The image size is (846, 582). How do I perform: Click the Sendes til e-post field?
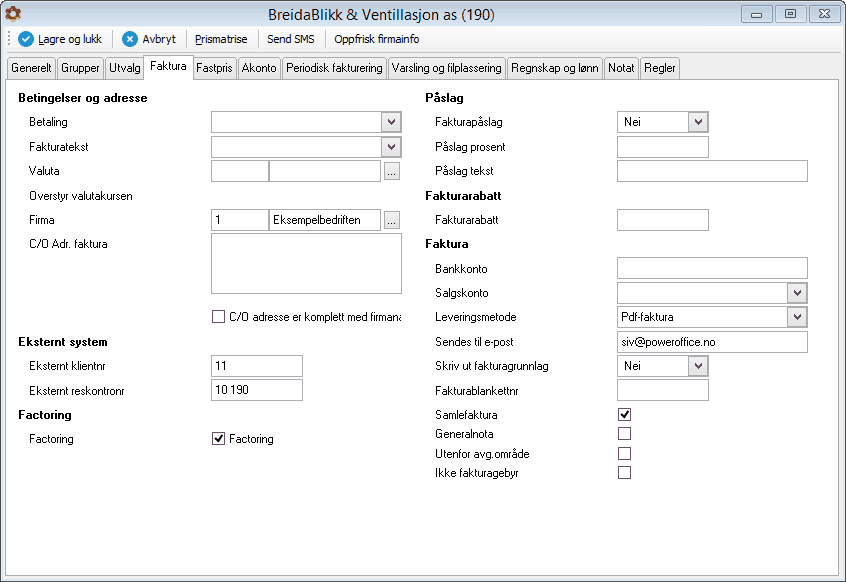coord(712,342)
